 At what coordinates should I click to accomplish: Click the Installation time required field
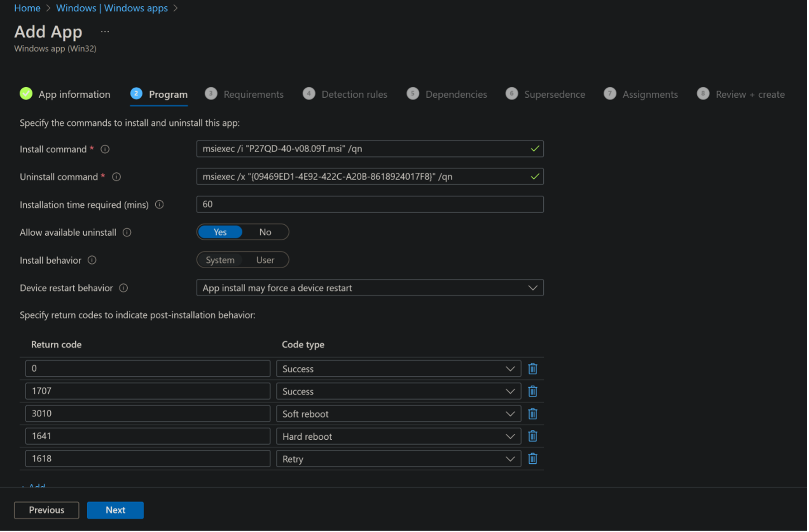click(x=369, y=204)
